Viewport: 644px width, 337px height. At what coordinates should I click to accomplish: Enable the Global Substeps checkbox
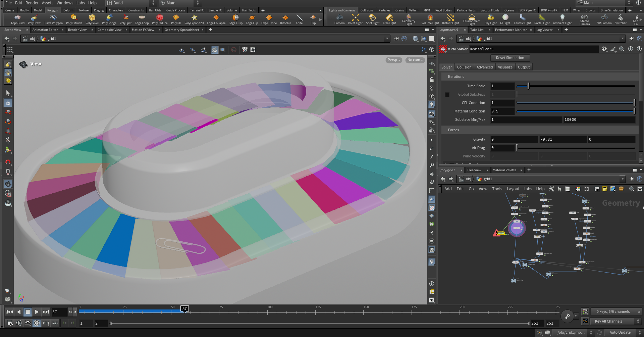click(x=447, y=95)
